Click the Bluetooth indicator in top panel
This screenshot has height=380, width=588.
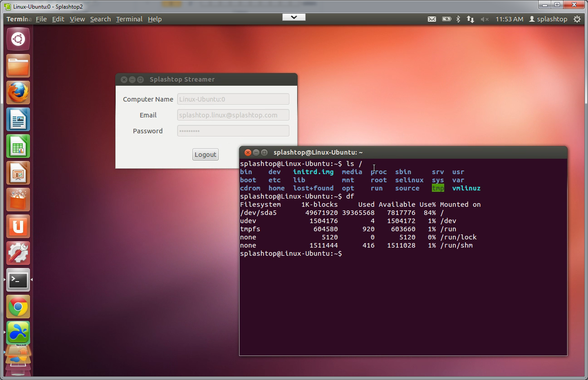[458, 19]
